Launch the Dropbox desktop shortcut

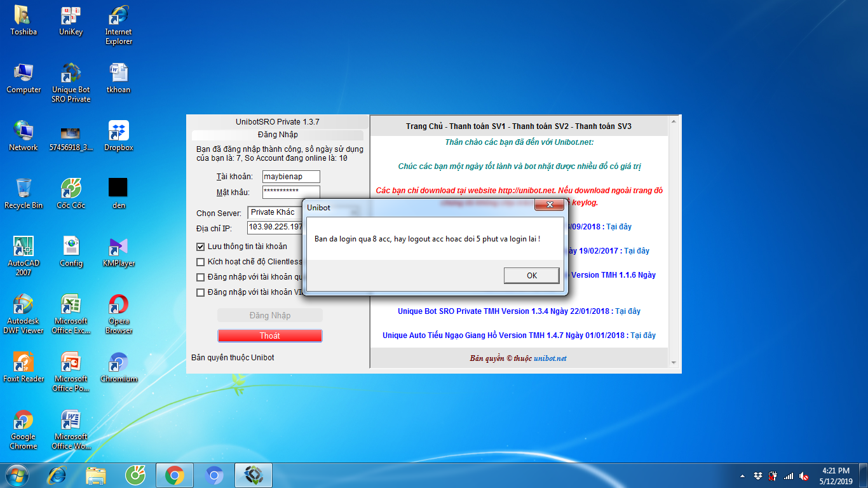(x=119, y=136)
